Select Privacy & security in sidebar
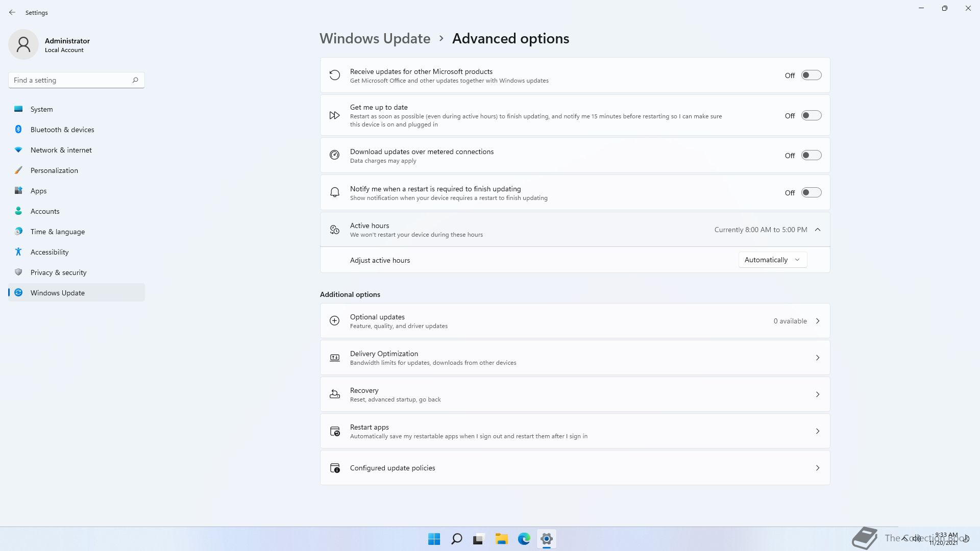The height and width of the screenshot is (551, 980). [x=58, y=272]
